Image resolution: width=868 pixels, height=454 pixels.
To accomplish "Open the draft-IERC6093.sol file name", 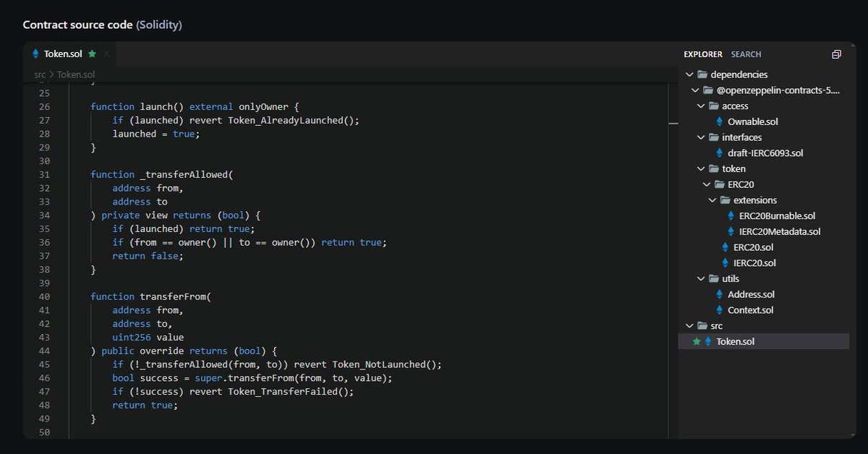I will [765, 153].
